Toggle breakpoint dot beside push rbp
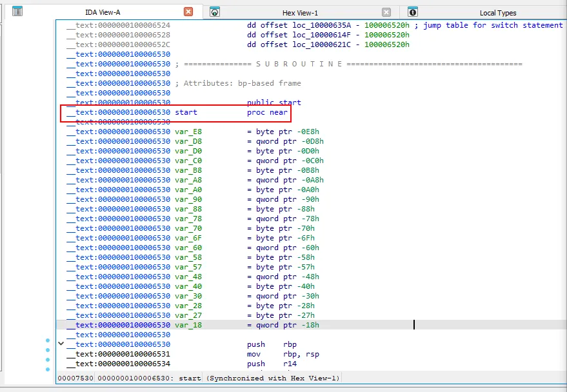Screen dimensions: 567x392 pos(47,340)
